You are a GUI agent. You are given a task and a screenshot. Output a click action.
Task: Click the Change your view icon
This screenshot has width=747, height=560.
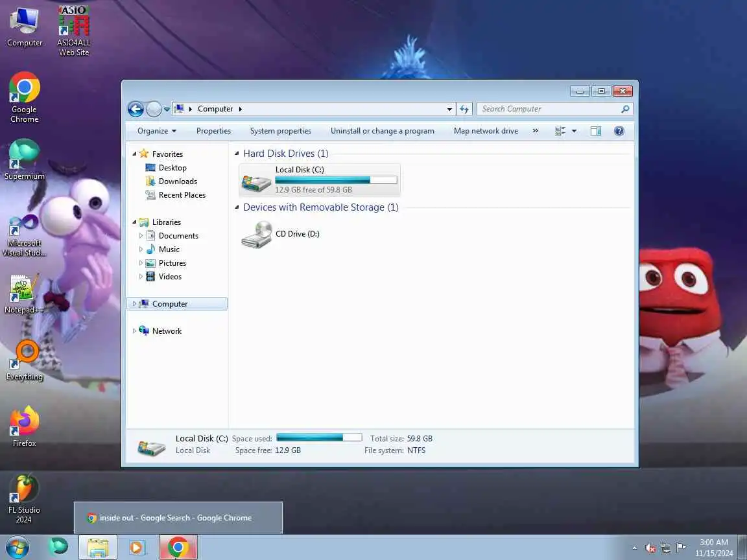point(560,131)
